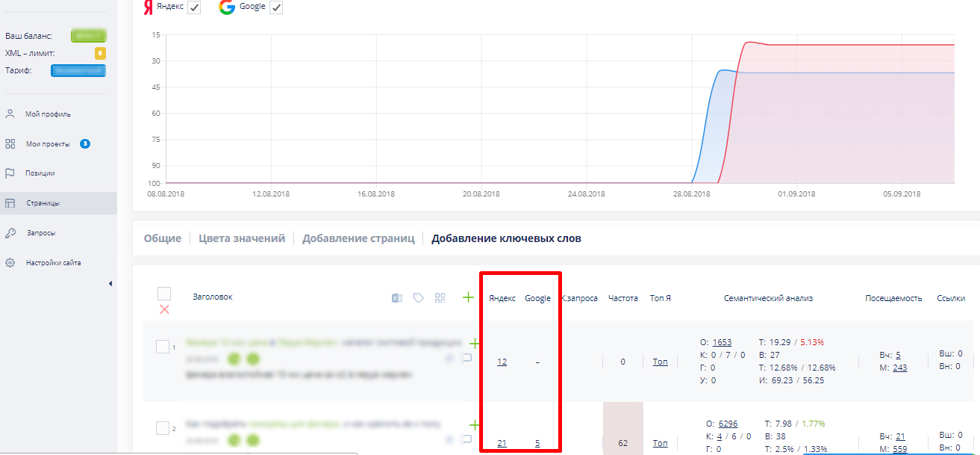The width and height of the screenshot is (980, 455).
Task: Click the green plus icon in row 1
Action: coord(474,344)
